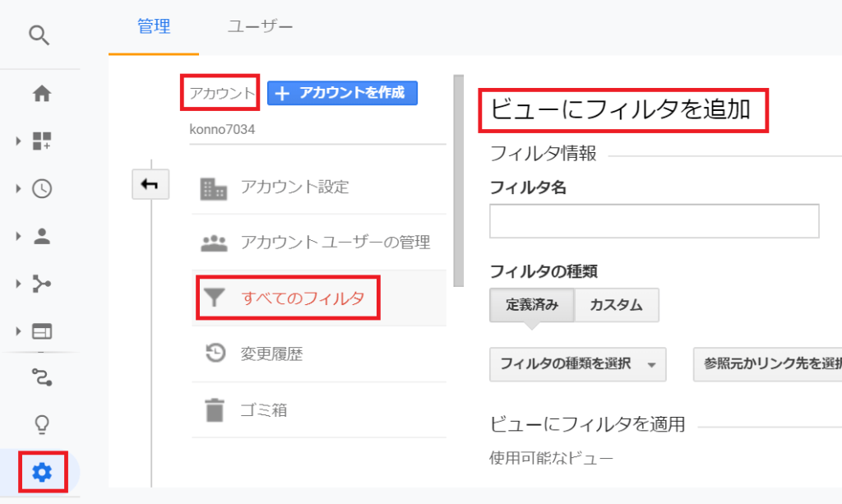Select the カスタム filter type
Image resolution: width=842 pixels, height=504 pixels.
pyautogui.click(x=617, y=305)
